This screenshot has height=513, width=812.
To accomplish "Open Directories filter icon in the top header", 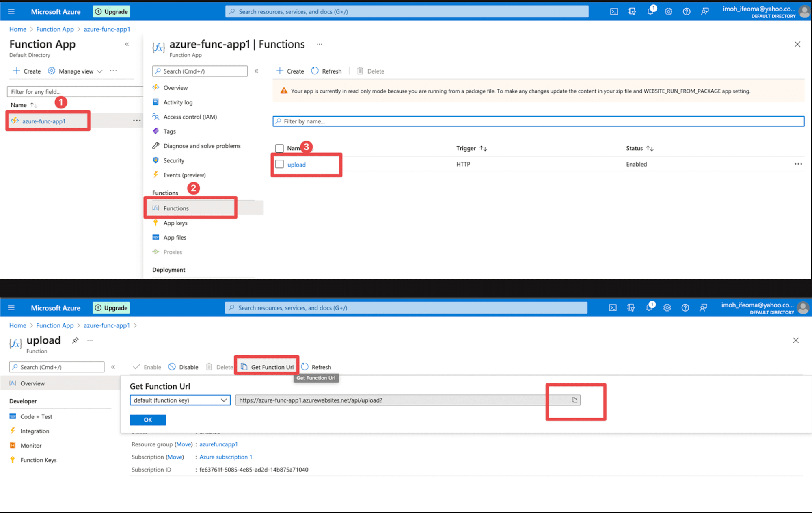I will [x=632, y=11].
